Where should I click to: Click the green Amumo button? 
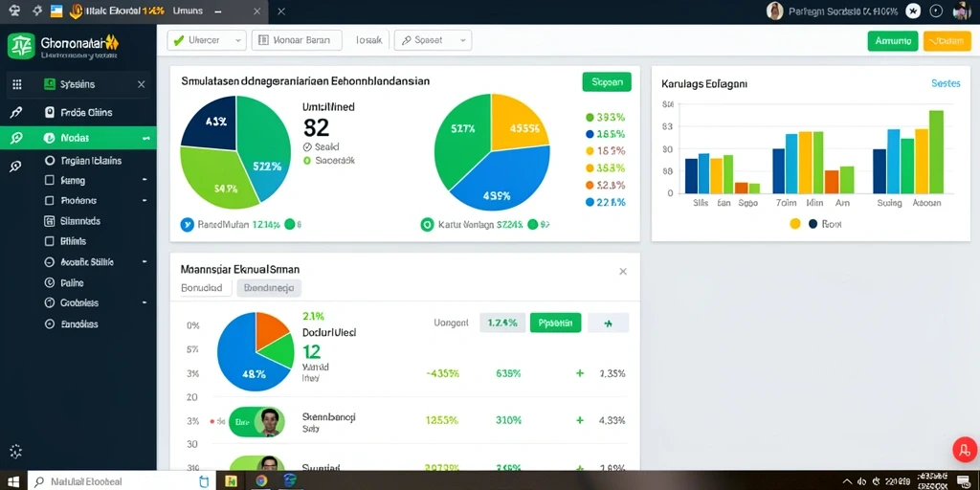(893, 40)
